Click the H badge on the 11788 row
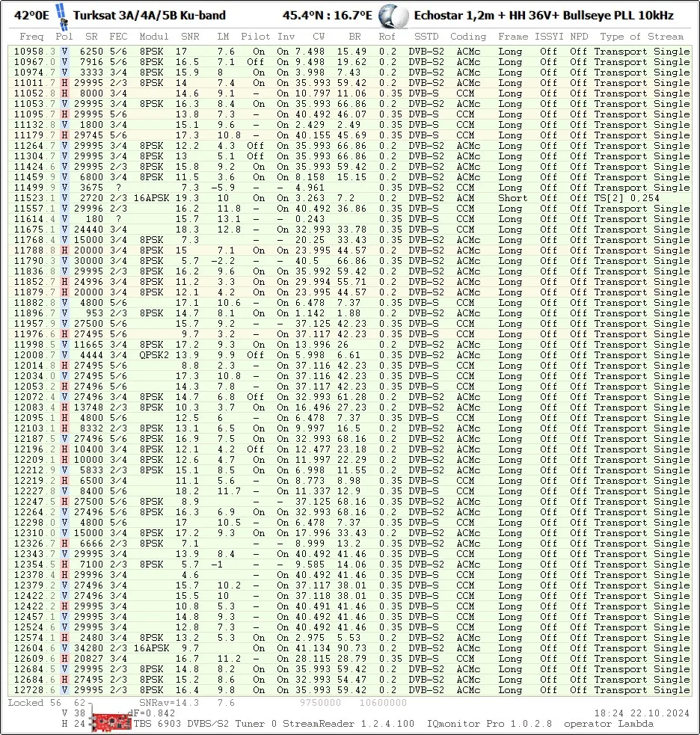This screenshot has height=735, width=700. click(65, 250)
